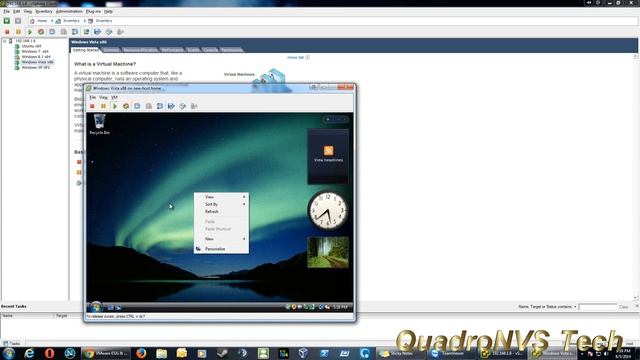The height and width of the screenshot is (360, 640).
Task: Click green Power On icon in main toolbar
Action: tap(30, 32)
